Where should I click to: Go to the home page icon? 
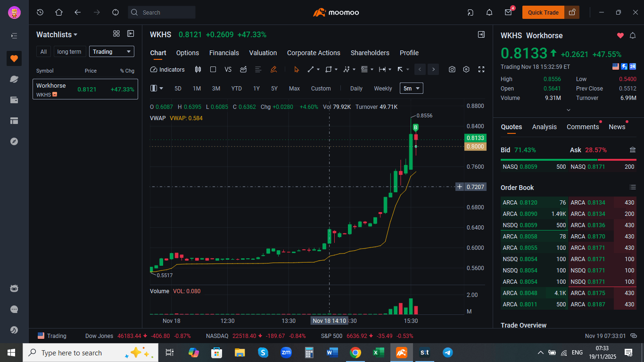click(x=59, y=12)
